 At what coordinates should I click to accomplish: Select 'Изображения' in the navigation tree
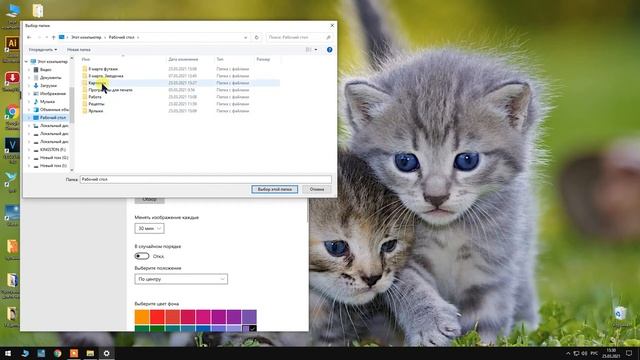[53, 93]
